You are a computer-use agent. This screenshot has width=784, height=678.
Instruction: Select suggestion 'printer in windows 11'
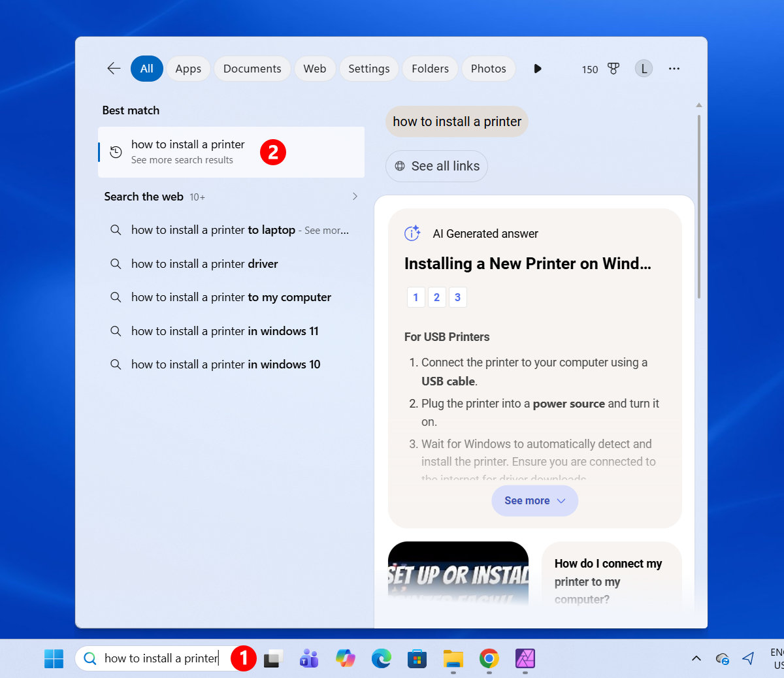[x=231, y=331]
